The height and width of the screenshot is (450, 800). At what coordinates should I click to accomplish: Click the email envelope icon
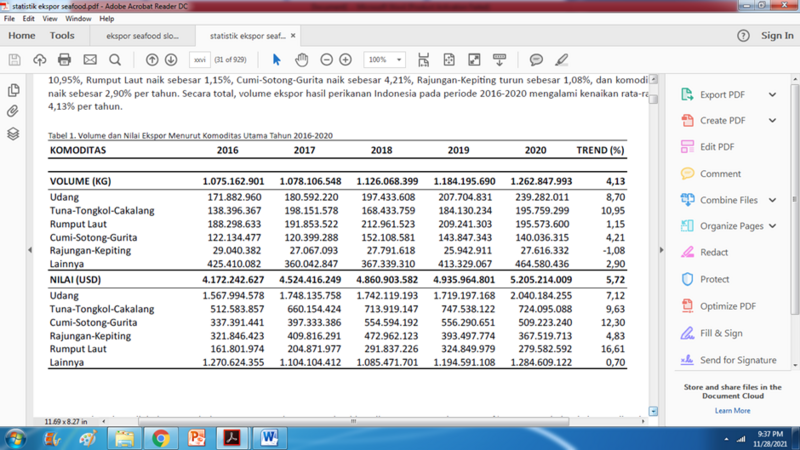[90, 60]
